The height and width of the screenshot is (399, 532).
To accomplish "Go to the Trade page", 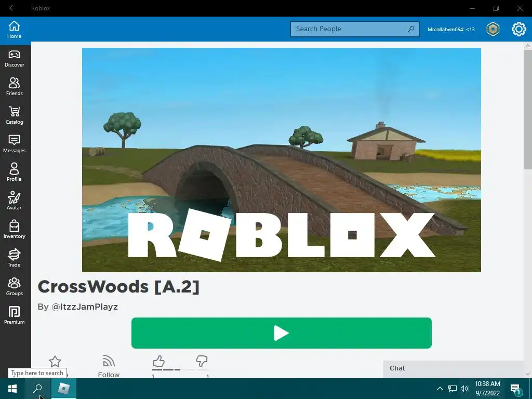I will pyautogui.click(x=14, y=258).
